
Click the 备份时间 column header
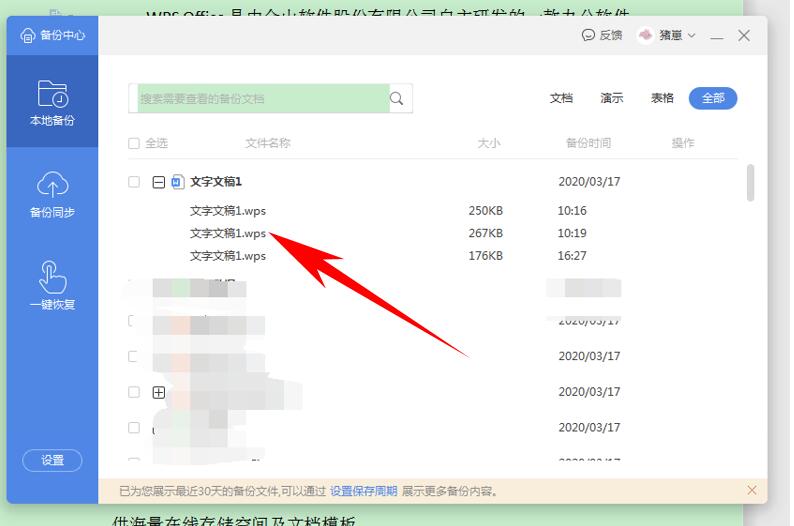pyautogui.click(x=588, y=143)
